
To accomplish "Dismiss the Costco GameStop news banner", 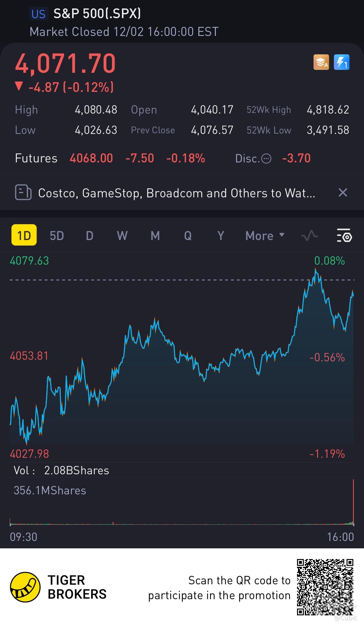I will [343, 193].
